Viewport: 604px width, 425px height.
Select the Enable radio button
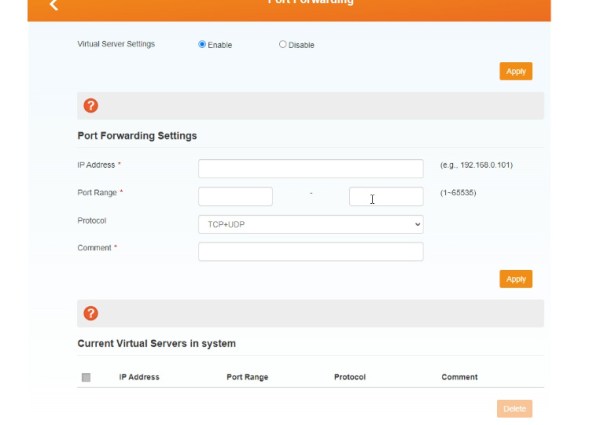[x=203, y=44]
